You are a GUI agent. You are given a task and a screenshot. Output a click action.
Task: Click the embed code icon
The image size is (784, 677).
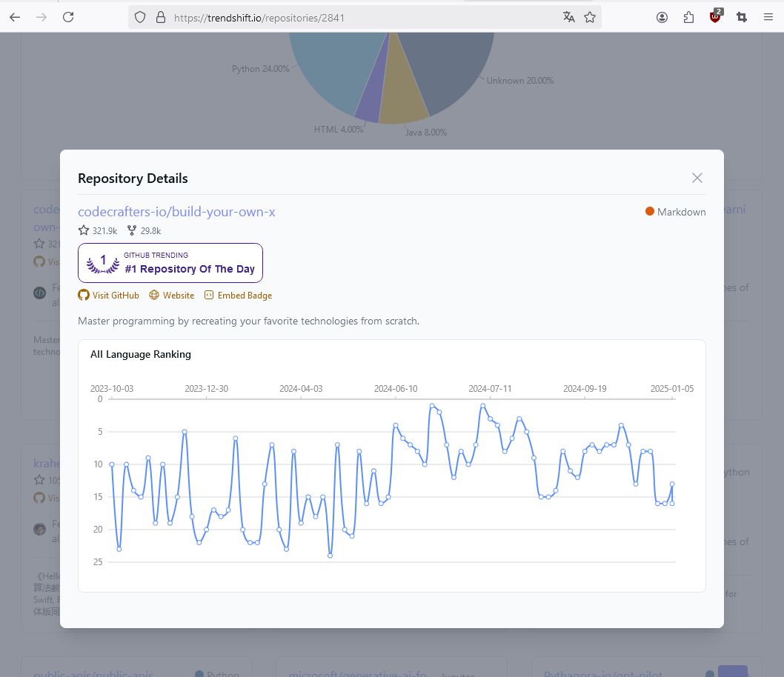coord(209,296)
